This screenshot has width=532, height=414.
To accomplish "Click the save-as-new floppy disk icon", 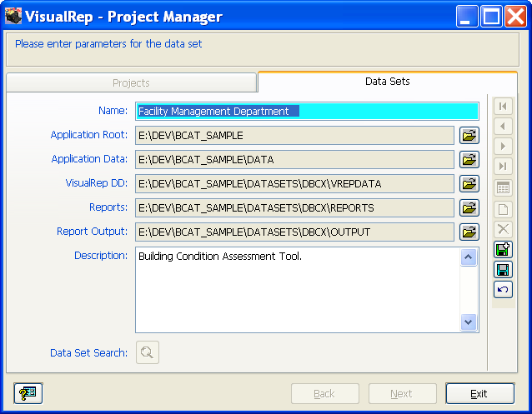I will [503, 249].
